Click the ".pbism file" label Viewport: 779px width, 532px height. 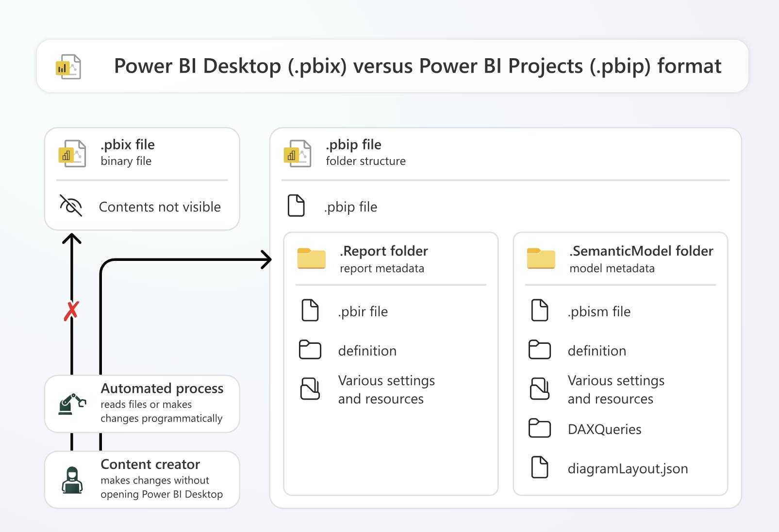point(599,311)
